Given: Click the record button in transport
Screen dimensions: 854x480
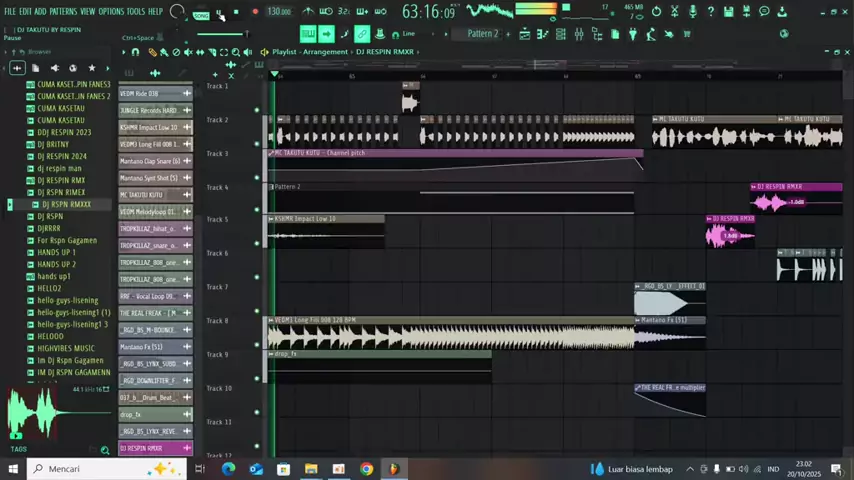Looking at the screenshot, I should tap(255, 12).
